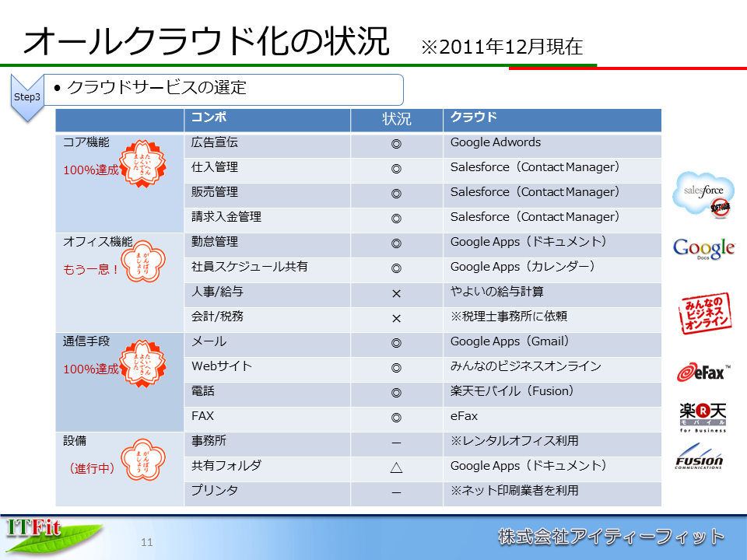Click the Fusion Communications logo
Screen dimensions: 747x560
pyautogui.click(x=699, y=457)
